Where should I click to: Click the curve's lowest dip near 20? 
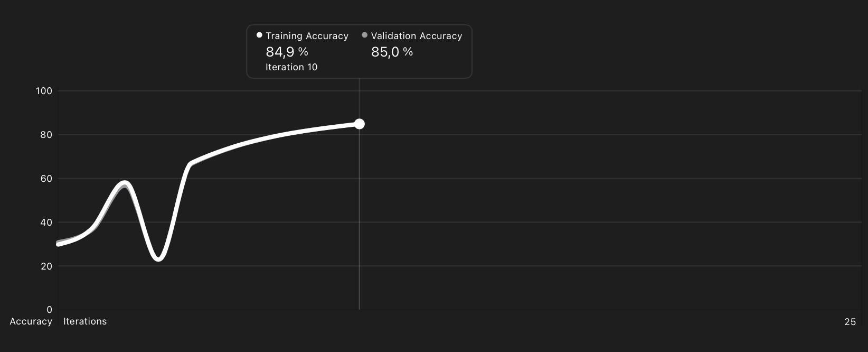(x=158, y=258)
